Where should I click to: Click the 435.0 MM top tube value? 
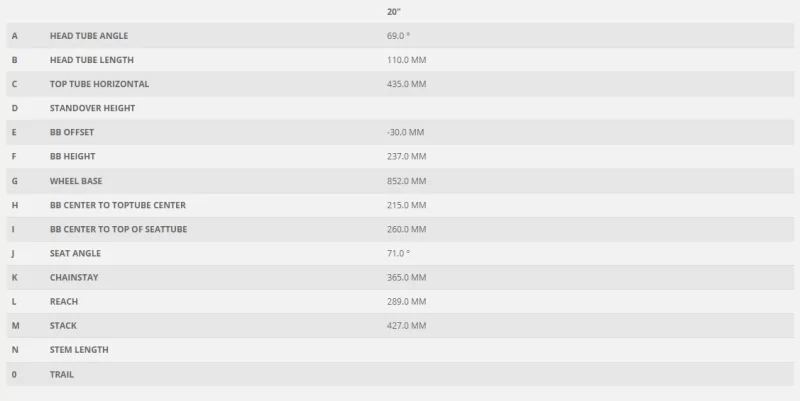click(406, 84)
